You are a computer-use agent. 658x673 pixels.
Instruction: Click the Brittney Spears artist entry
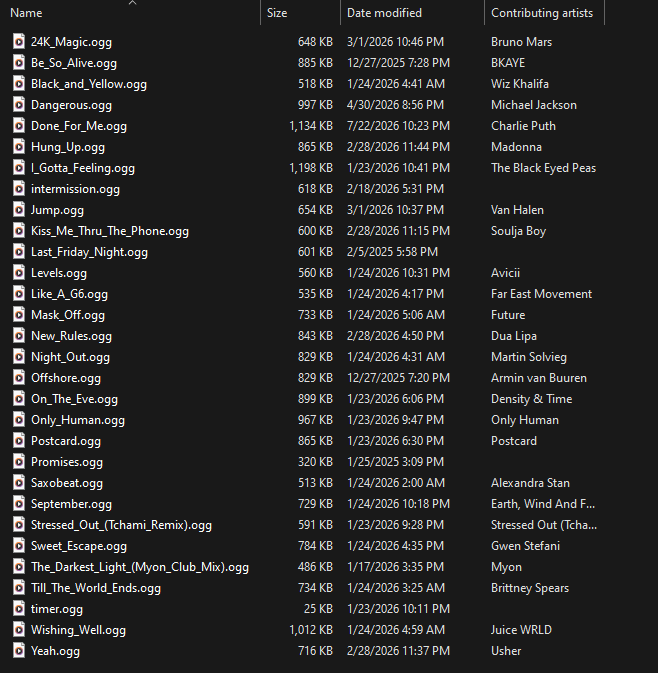pyautogui.click(x=530, y=588)
